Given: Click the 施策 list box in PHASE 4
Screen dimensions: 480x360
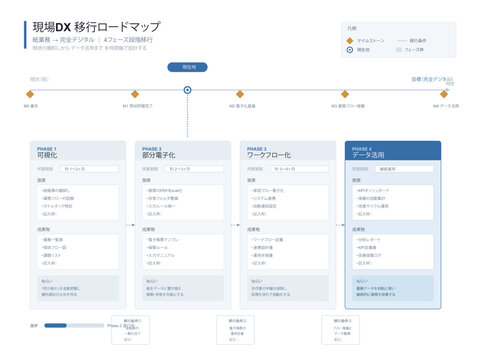Looking at the screenshot, I should (x=393, y=202).
